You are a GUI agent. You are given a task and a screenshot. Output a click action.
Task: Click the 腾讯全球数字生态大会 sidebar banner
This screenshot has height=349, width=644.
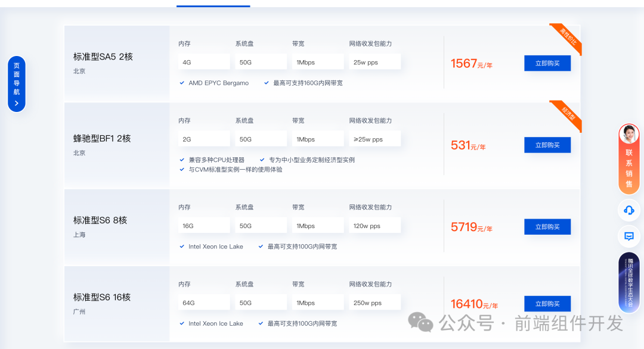(x=628, y=281)
